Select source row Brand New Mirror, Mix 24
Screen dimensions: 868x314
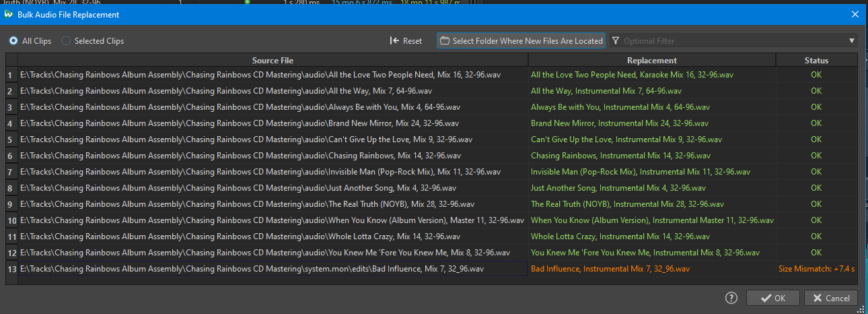pyautogui.click(x=273, y=123)
